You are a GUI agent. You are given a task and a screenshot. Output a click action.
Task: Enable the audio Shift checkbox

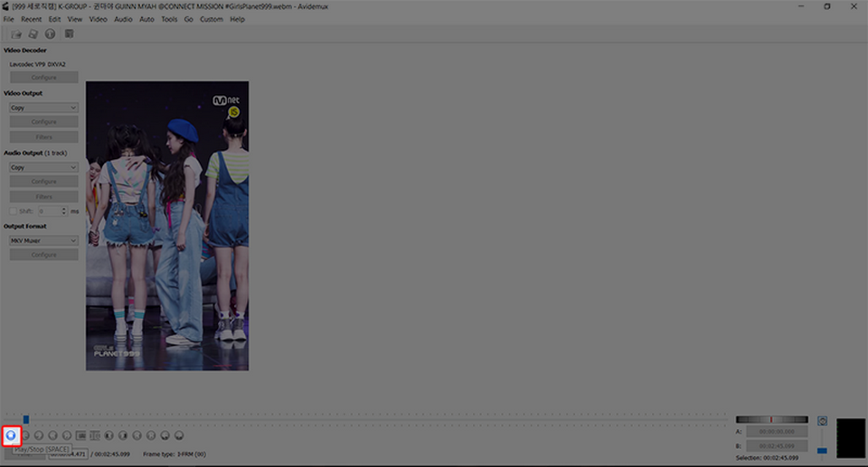point(14,210)
